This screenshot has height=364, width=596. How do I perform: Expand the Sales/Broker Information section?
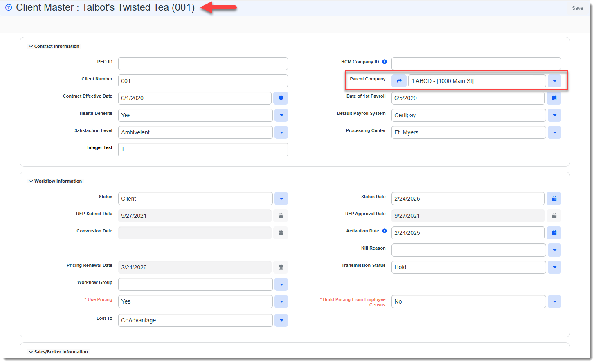[31, 352]
